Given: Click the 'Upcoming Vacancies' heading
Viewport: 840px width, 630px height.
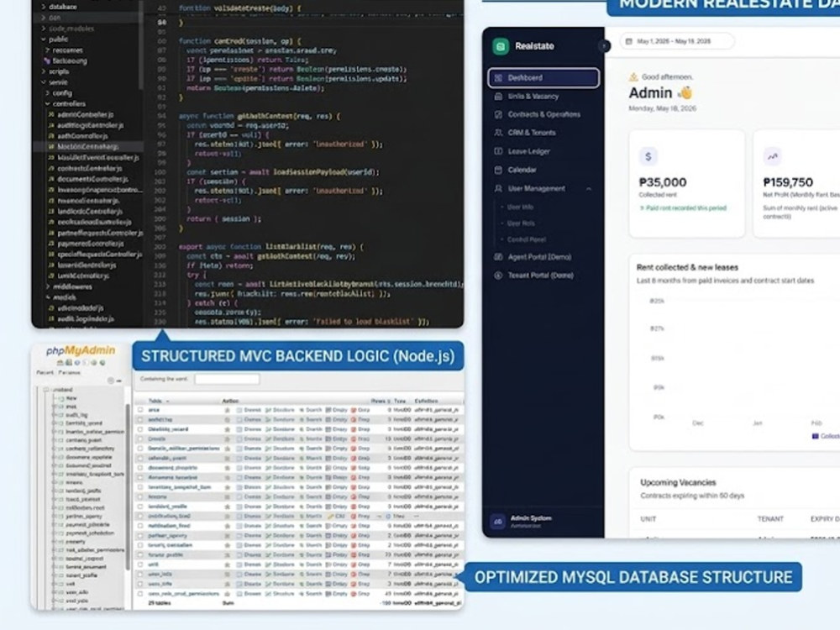Looking at the screenshot, I should tap(678, 483).
